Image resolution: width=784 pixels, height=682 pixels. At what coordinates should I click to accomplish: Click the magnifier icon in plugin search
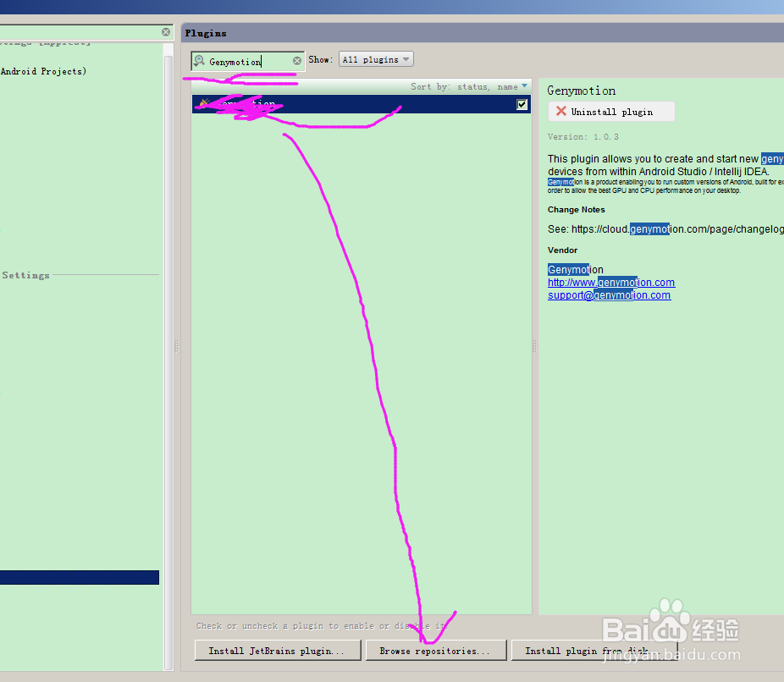tap(199, 61)
